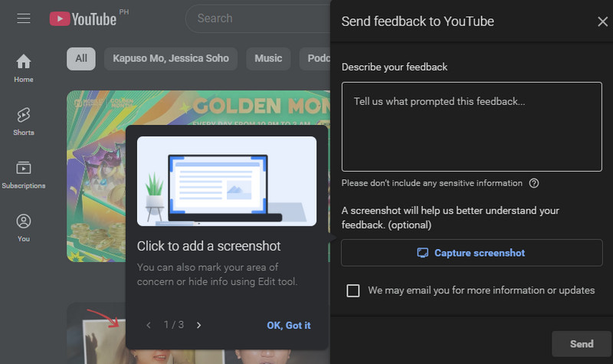Open the You page in sidebar
613x364 pixels.
pyautogui.click(x=24, y=228)
